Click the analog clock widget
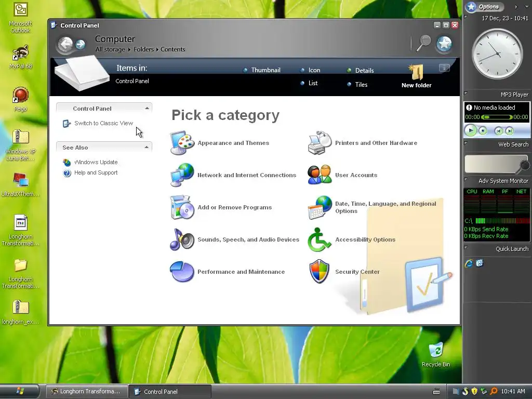Image resolution: width=532 pixels, height=399 pixels. 497,54
